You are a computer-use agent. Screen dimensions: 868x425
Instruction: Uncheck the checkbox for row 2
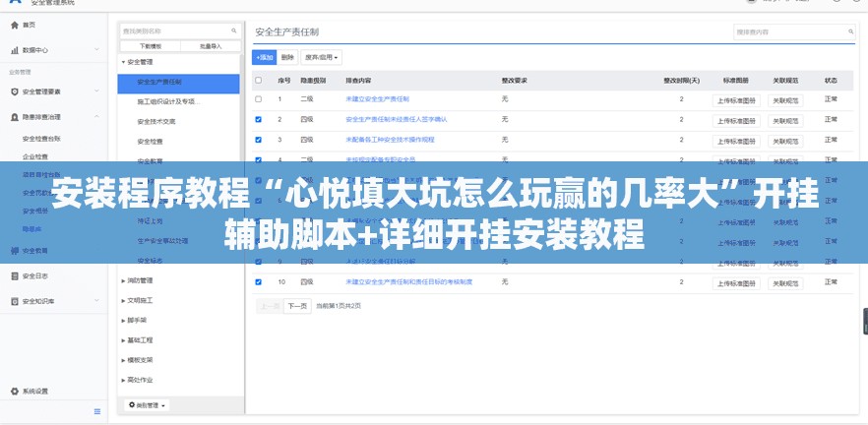pyautogui.click(x=259, y=120)
